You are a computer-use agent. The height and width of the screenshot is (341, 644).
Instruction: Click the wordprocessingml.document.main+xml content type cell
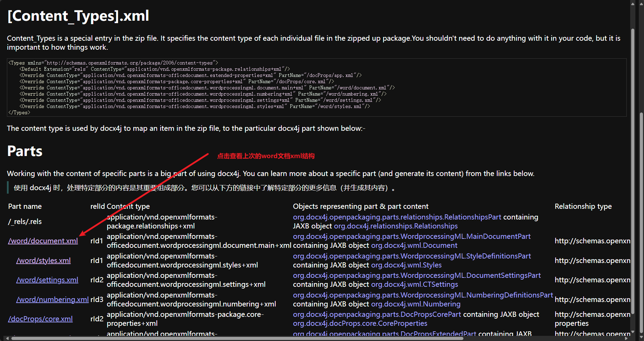coord(199,241)
